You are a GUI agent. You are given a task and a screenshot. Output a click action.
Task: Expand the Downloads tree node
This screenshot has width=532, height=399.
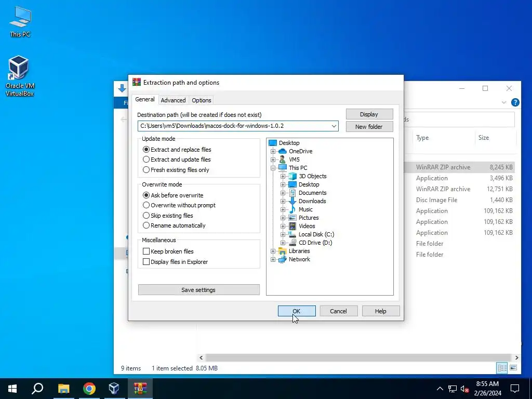(x=283, y=201)
